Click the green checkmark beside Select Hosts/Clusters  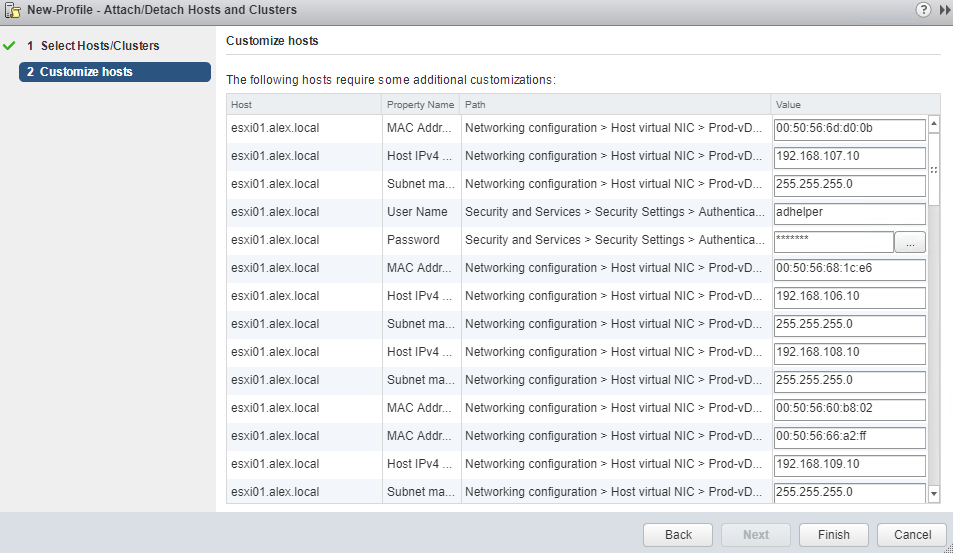9,46
